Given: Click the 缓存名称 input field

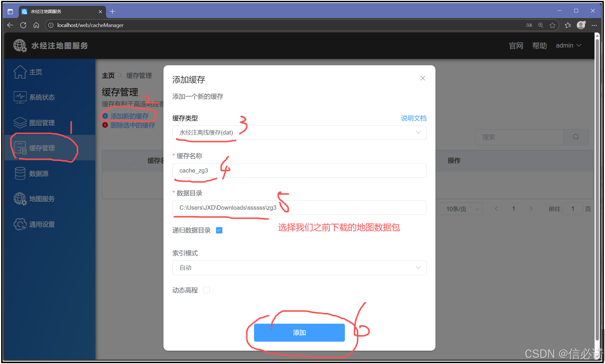Looking at the screenshot, I should click(x=299, y=171).
